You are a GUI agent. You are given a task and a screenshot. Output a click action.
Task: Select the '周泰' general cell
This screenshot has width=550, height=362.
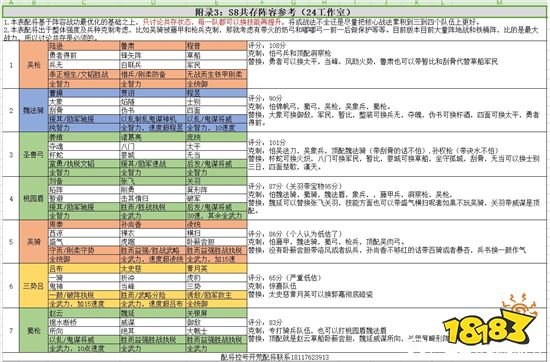(x=83, y=224)
